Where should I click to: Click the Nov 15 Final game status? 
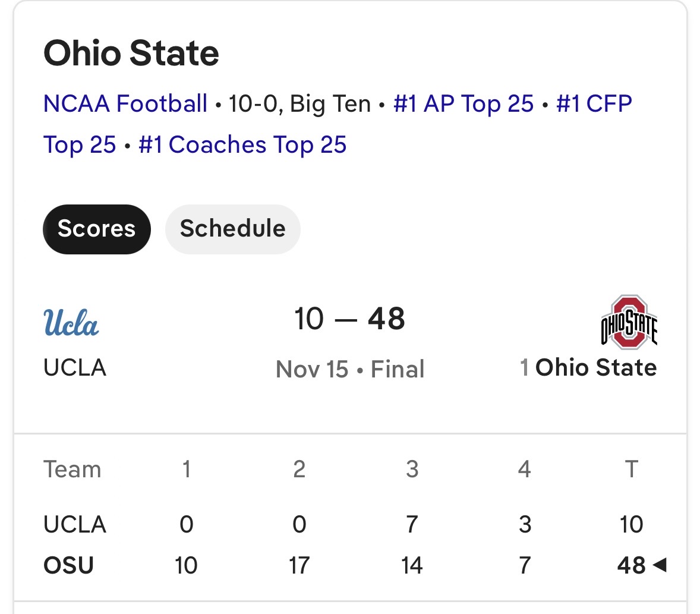point(349,369)
